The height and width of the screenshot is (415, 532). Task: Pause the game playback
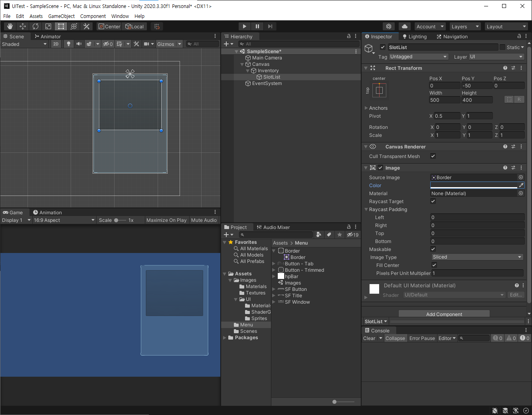point(257,26)
